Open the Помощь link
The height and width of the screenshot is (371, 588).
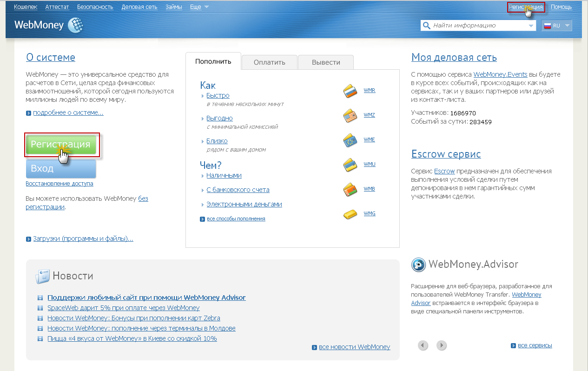(562, 7)
